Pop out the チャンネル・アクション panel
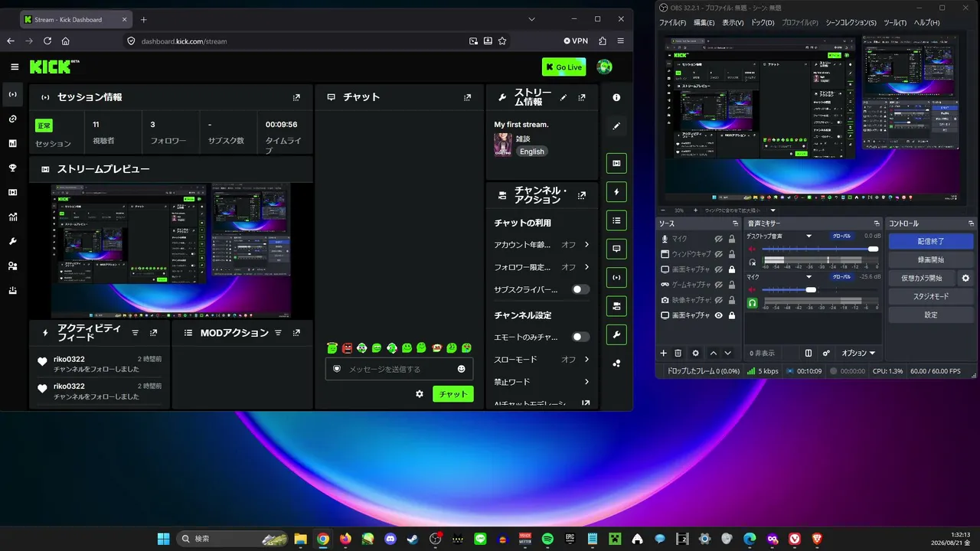The height and width of the screenshot is (551, 980). (582, 195)
